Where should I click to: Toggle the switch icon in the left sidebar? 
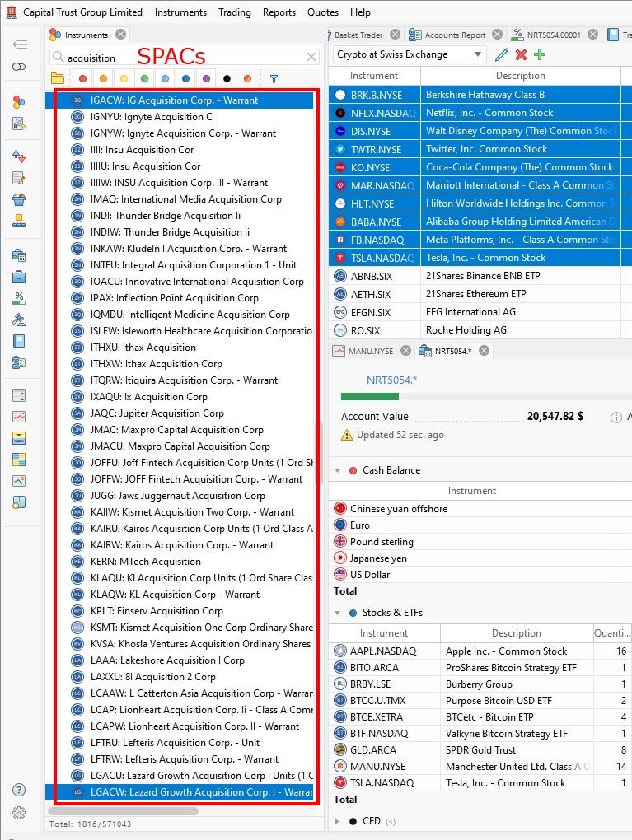tap(19, 67)
